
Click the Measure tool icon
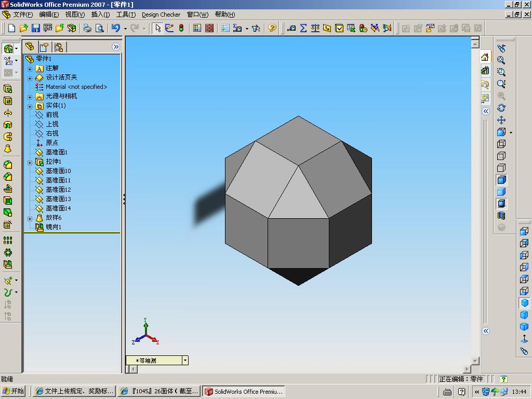coord(291,28)
